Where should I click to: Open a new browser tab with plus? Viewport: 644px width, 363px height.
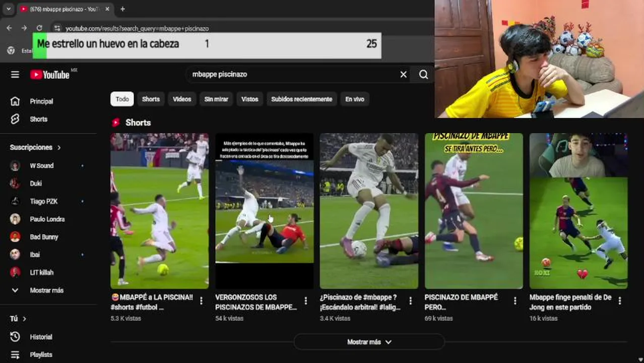point(122,9)
